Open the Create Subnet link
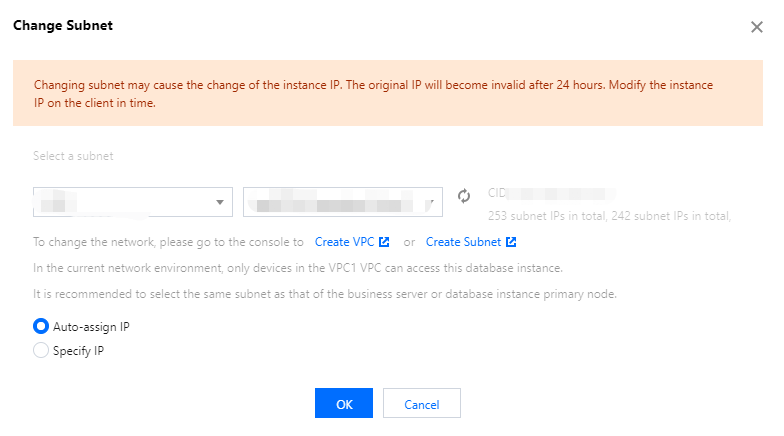This screenshot has width=784, height=436. pyautogui.click(x=462, y=242)
